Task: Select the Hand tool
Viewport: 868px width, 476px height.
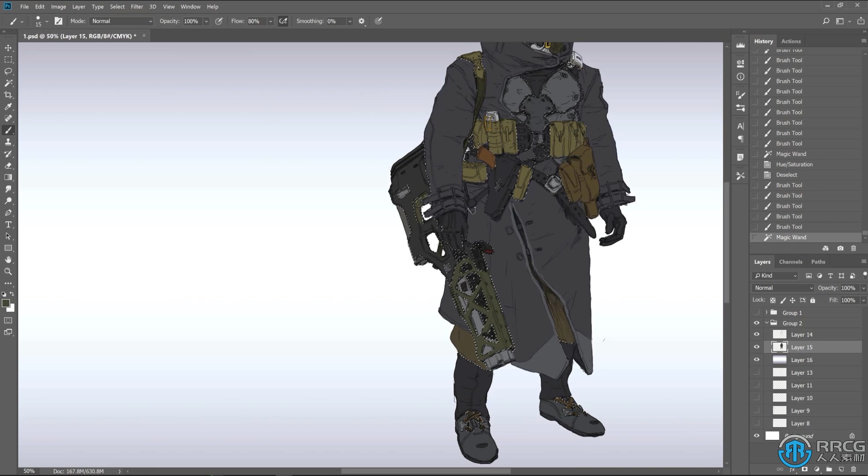Action: tap(8, 260)
